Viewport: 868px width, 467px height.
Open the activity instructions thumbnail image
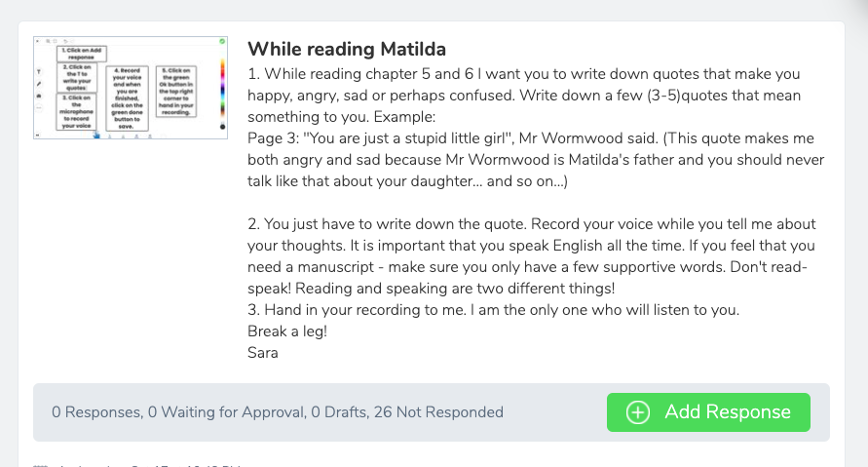(130, 88)
